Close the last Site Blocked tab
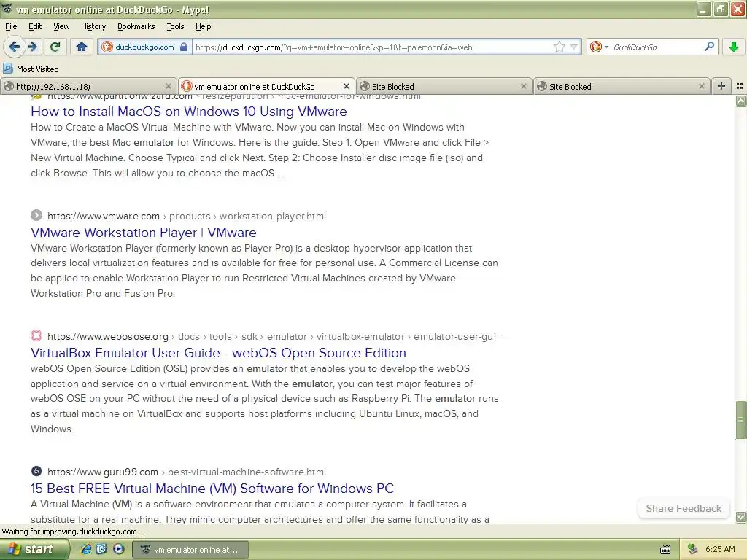This screenshot has height=560, width=747. (x=701, y=86)
